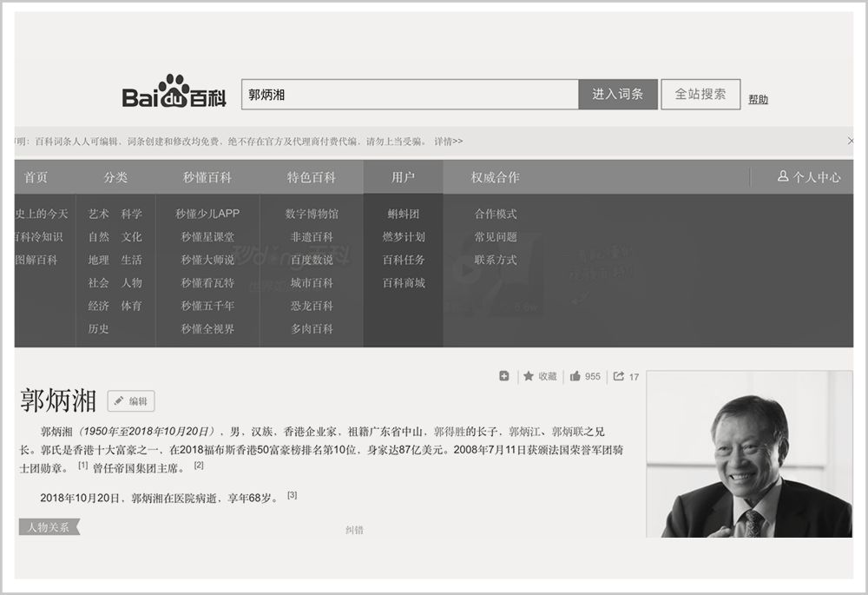Viewport: 868px width, 595px height.
Task: Open 数字博物馆 menu item
Action: (x=312, y=214)
